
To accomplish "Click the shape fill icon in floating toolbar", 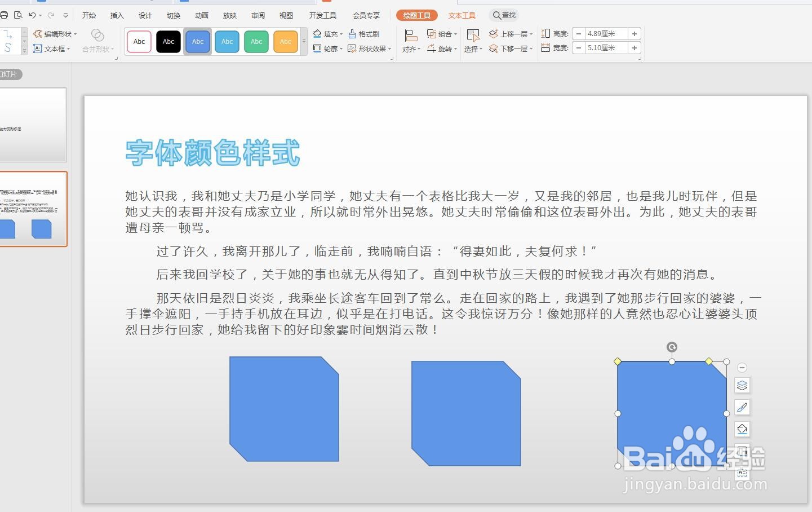I will point(742,429).
